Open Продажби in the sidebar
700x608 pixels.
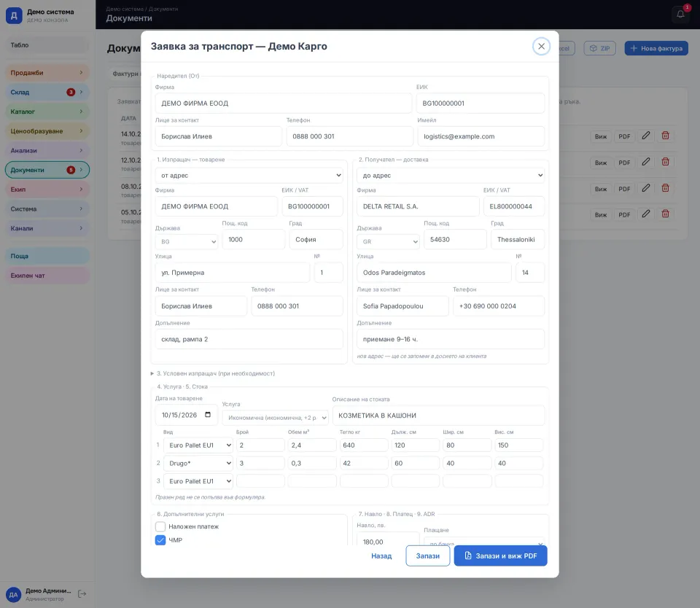click(x=47, y=73)
